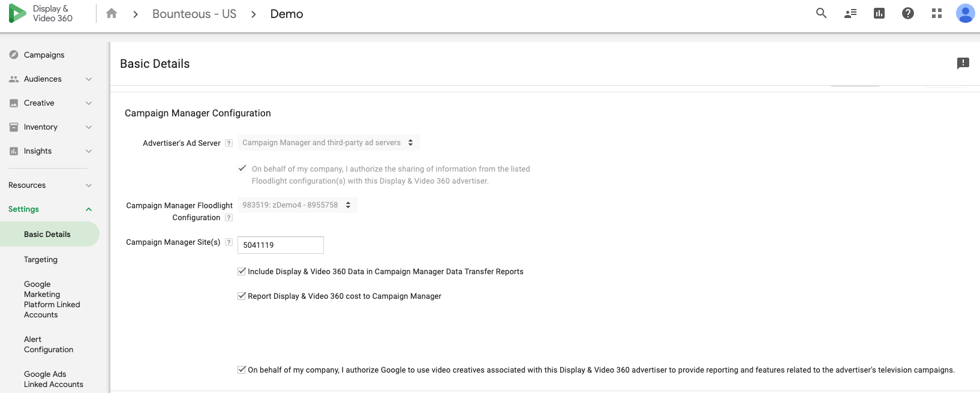Screen dimensions: 980x393
Task: Open the search magnifier icon
Action: point(822,13)
